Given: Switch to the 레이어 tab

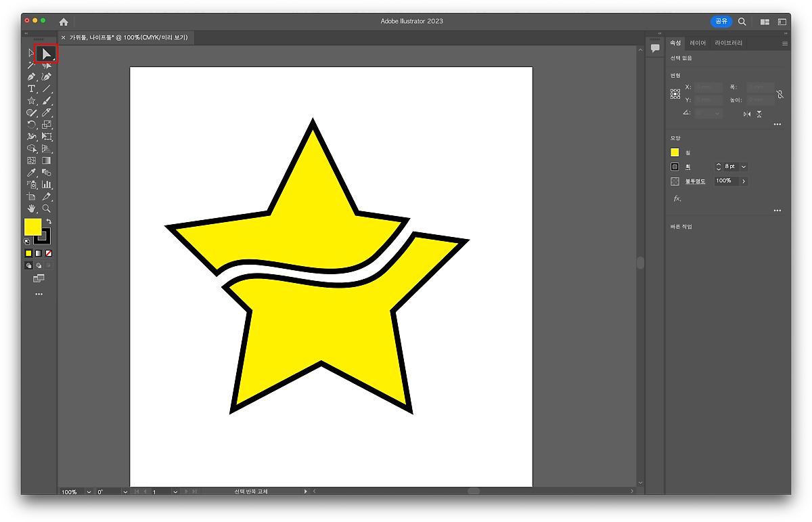Looking at the screenshot, I should [698, 43].
